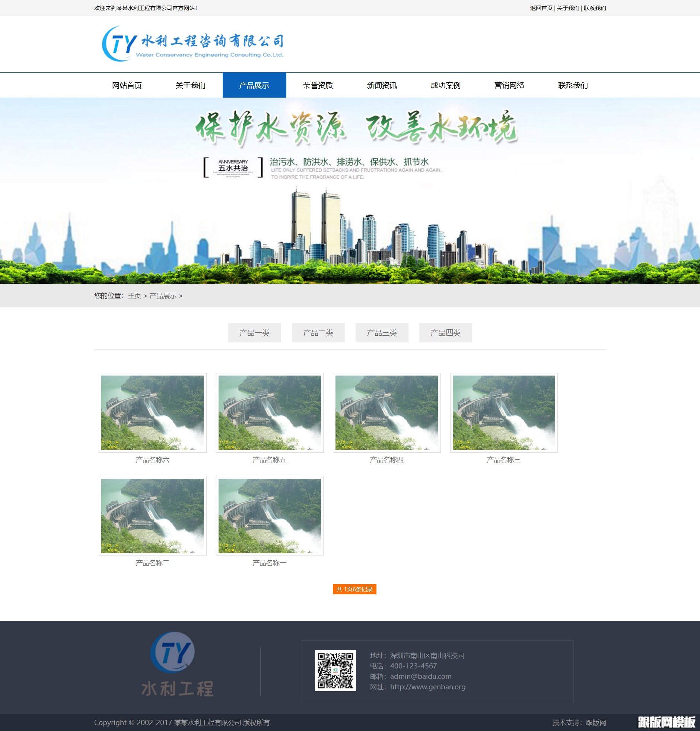Click the TY footer logo
This screenshot has height=731, width=700.
[177, 665]
